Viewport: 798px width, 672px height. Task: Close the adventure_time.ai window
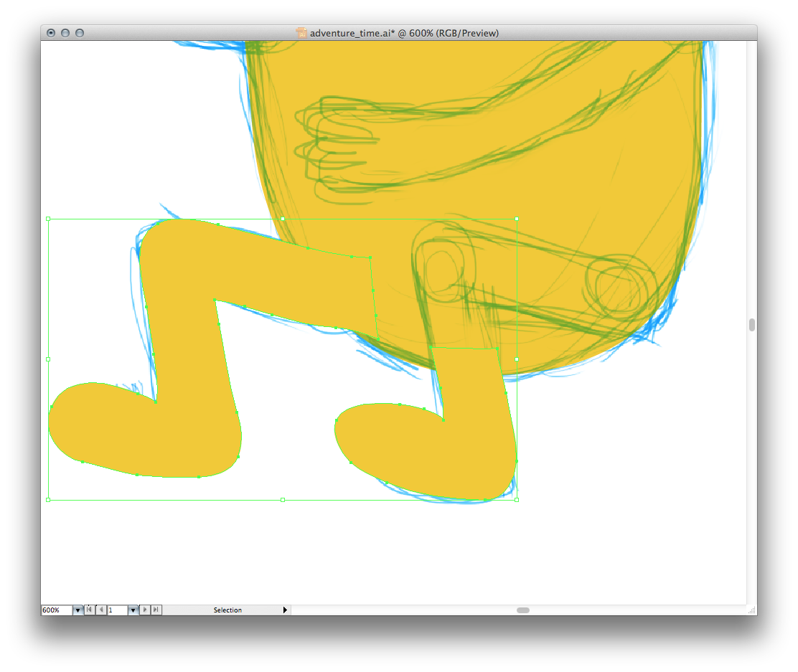(x=51, y=33)
